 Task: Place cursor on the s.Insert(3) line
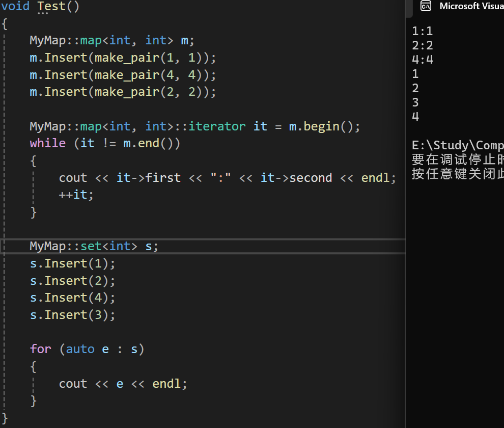click(72, 315)
